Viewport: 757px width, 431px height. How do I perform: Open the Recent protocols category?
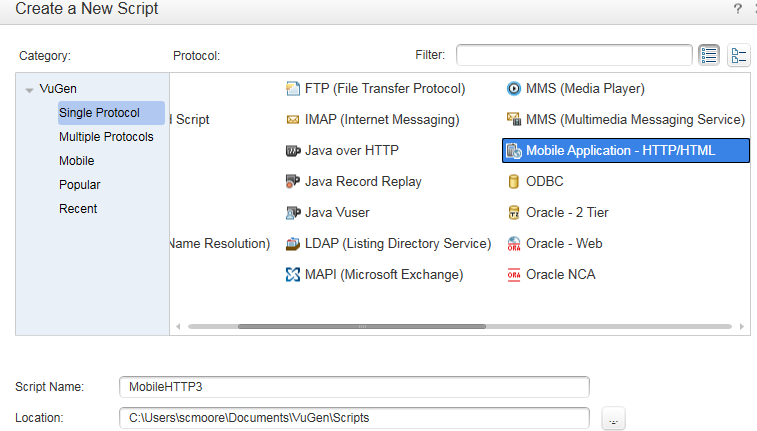78,209
